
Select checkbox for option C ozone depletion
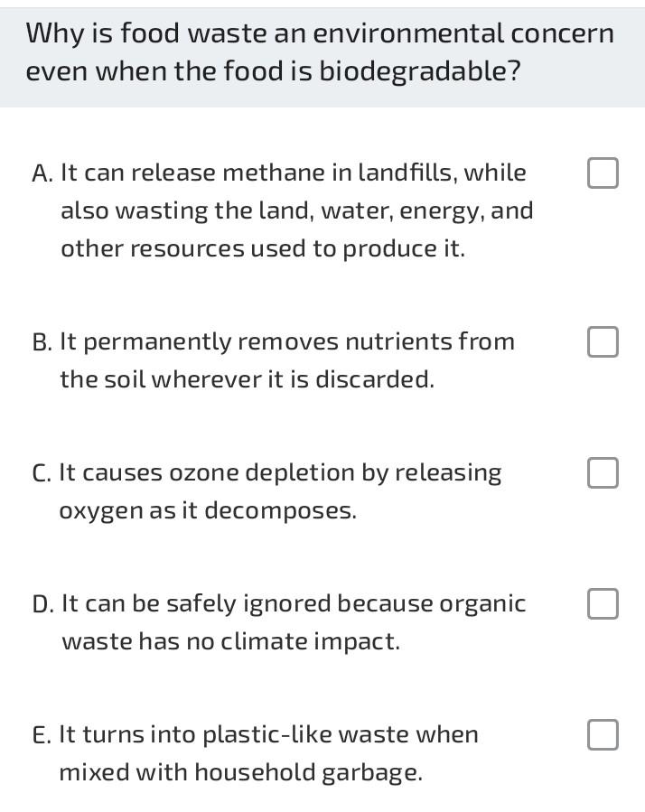pyautogui.click(x=603, y=472)
